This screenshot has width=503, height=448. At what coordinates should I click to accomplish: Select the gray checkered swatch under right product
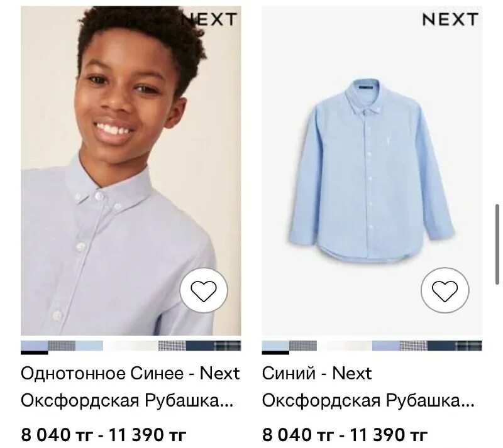303,346
